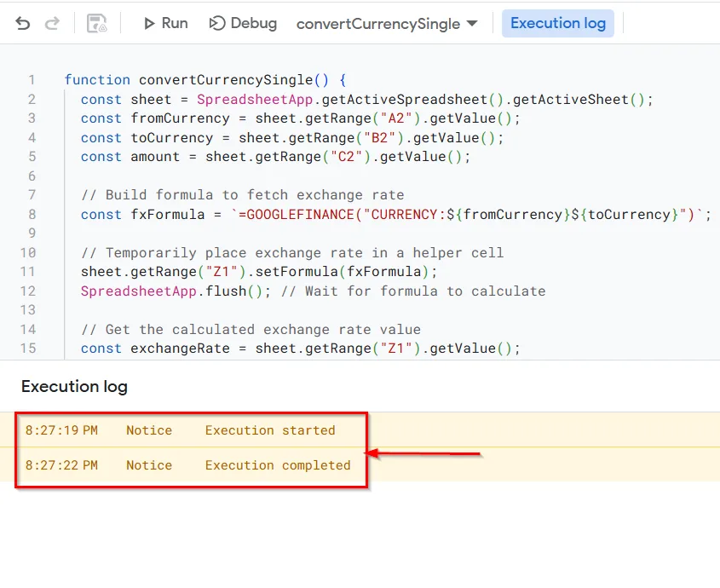Click the 8:27:19 PM timestamp

tap(61, 430)
